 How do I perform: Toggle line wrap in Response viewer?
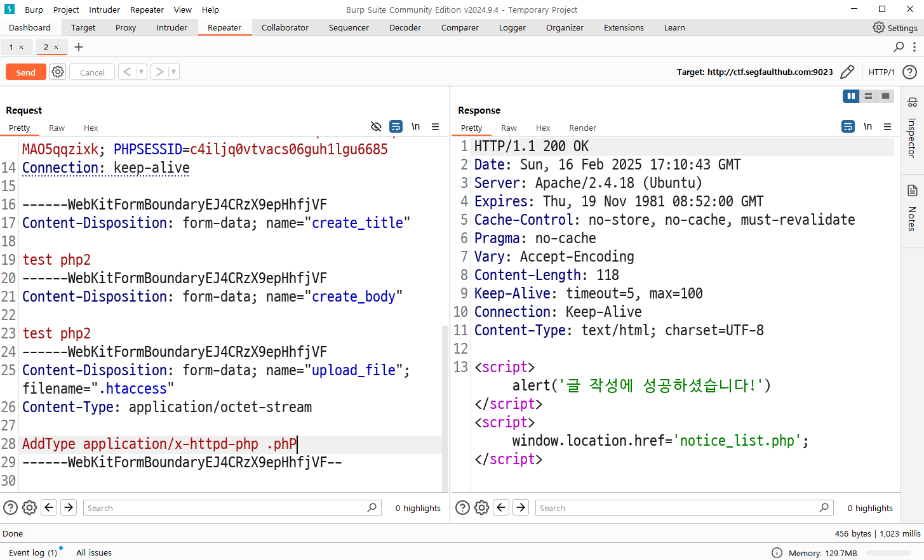click(x=848, y=126)
